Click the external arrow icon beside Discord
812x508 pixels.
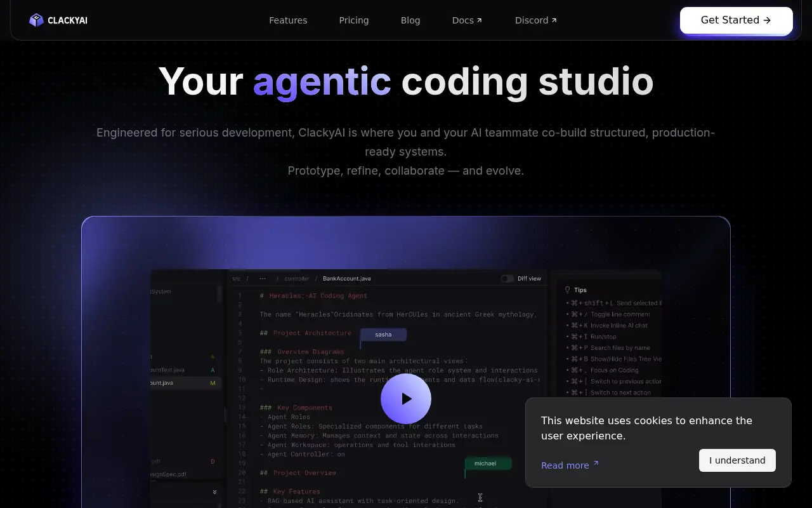click(554, 20)
